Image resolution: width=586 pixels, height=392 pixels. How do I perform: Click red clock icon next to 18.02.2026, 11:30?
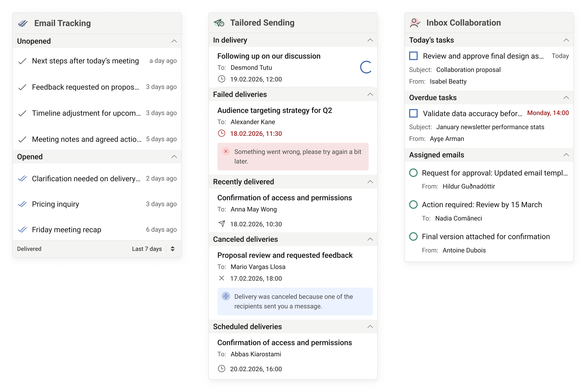point(221,133)
